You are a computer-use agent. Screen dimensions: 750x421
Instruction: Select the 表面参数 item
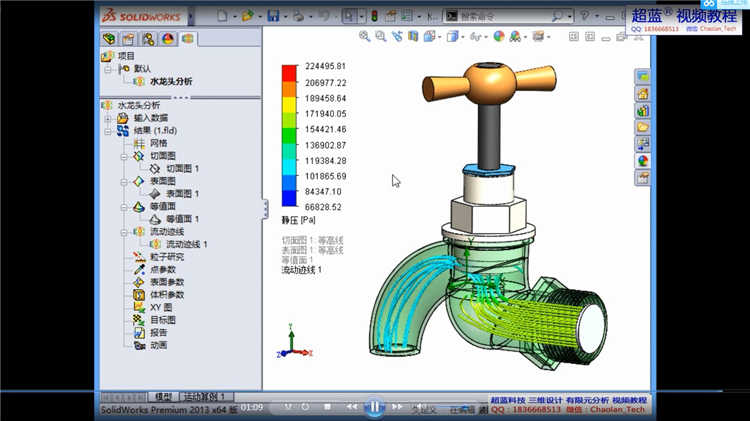click(x=167, y=282)
